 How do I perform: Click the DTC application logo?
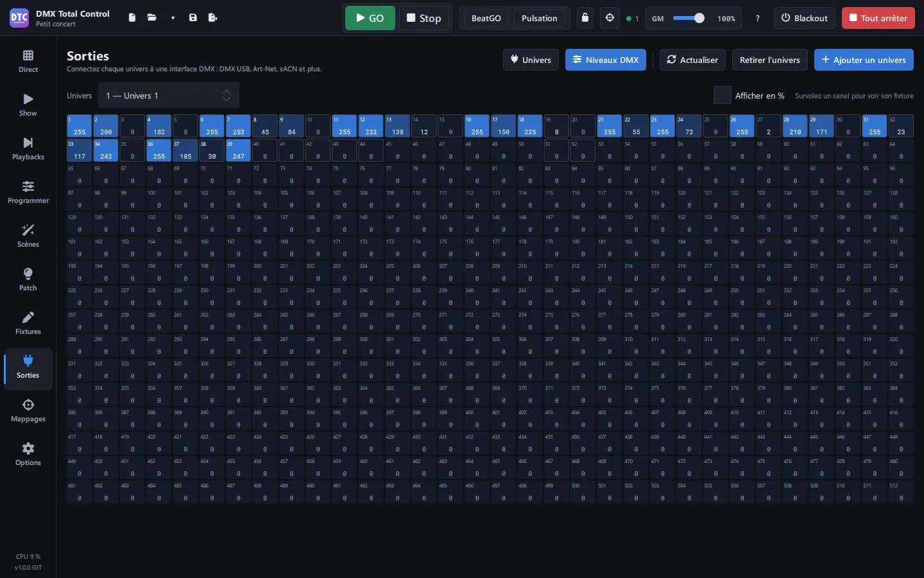(19, 18)
